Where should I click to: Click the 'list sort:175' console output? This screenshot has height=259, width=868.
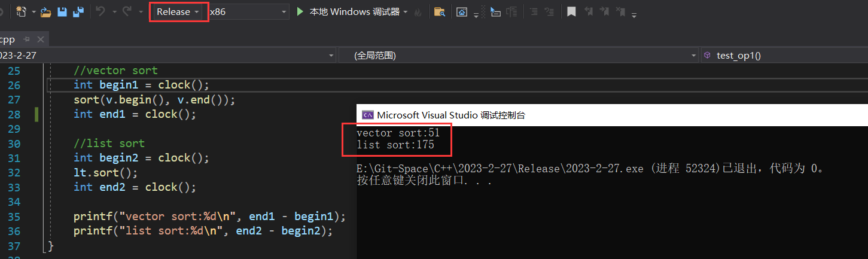[395, 145]
